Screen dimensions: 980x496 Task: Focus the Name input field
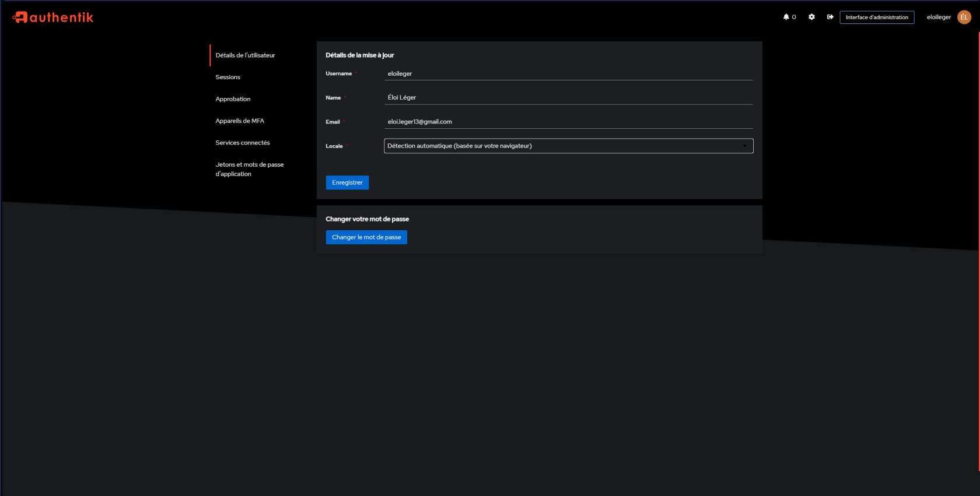click(x=569, y=97)
